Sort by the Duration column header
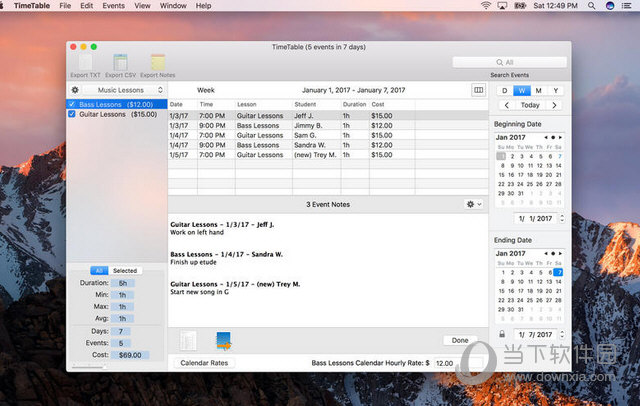Image resolution: width=640 pixels, height=406 pixels. coord(355,104)
